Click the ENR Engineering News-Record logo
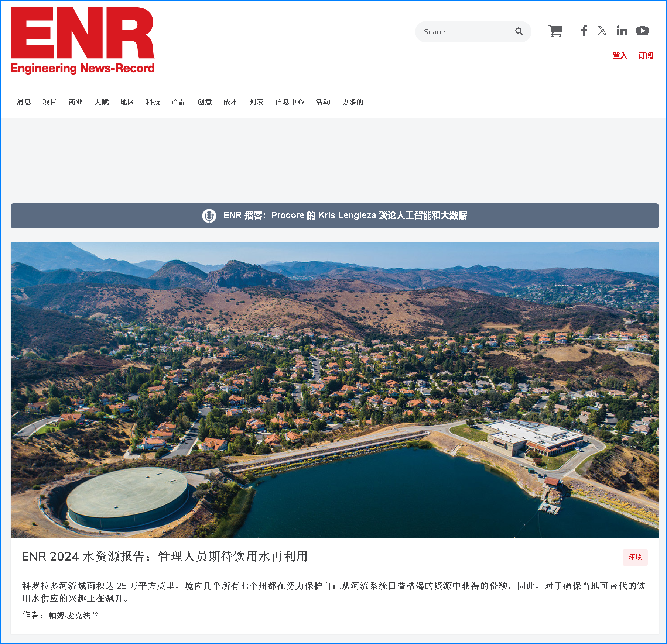This screenshot has width=667, height=644. (x=82, y=41)
